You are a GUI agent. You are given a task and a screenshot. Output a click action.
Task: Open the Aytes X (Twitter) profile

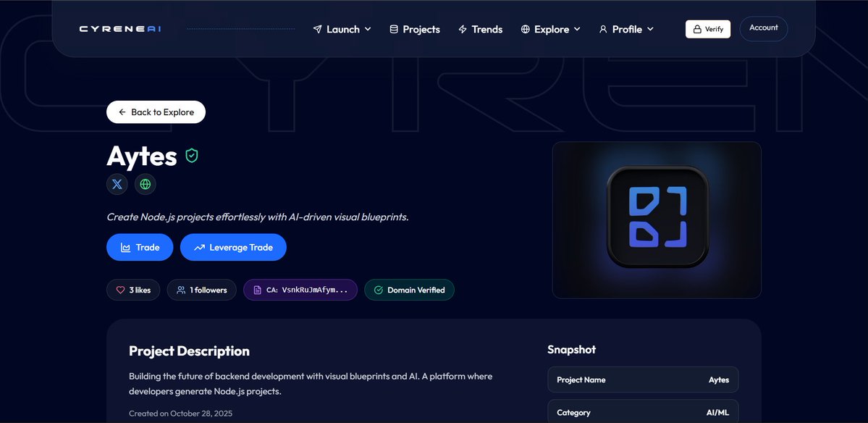coord(117,185)
